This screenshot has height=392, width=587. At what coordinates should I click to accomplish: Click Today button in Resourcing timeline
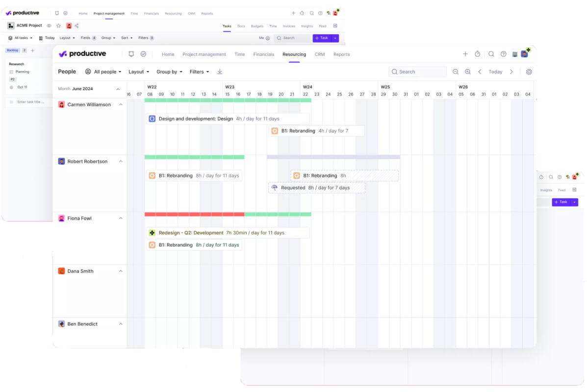point(495,72)
